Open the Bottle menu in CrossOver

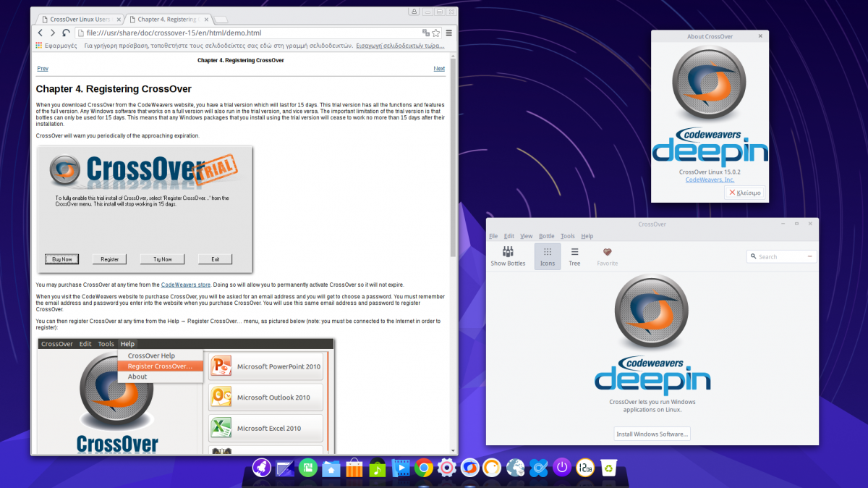pos(547,236)
